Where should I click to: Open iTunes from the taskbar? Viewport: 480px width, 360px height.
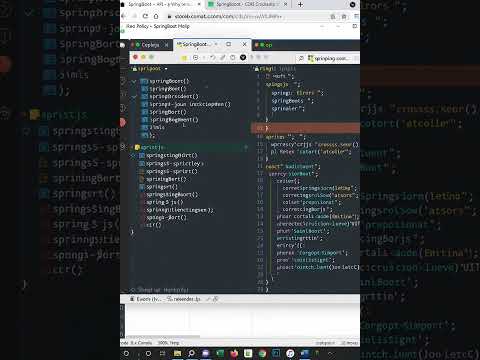tap(290, 353)
